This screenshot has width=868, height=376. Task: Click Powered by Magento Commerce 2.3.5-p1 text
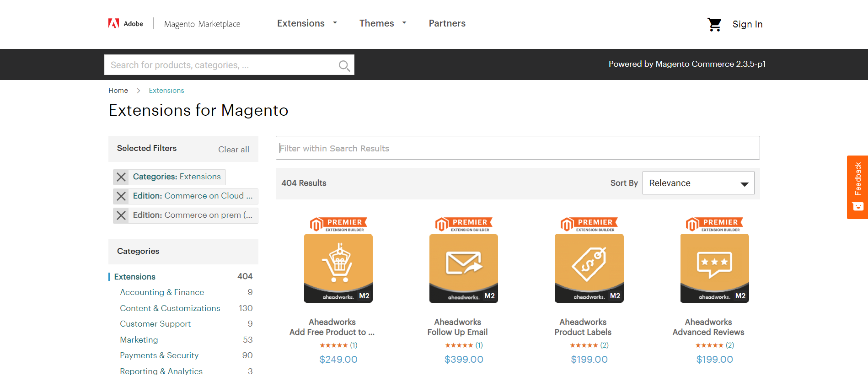(687, 64)
